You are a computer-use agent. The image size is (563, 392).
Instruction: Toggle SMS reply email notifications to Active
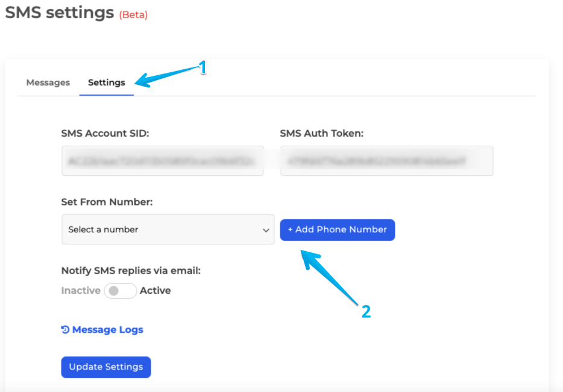click(120, 290)
